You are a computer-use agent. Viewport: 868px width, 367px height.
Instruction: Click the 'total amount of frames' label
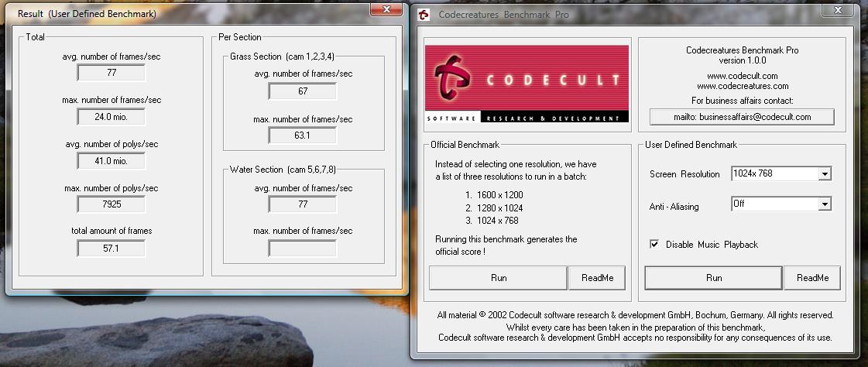coord(112,231)
